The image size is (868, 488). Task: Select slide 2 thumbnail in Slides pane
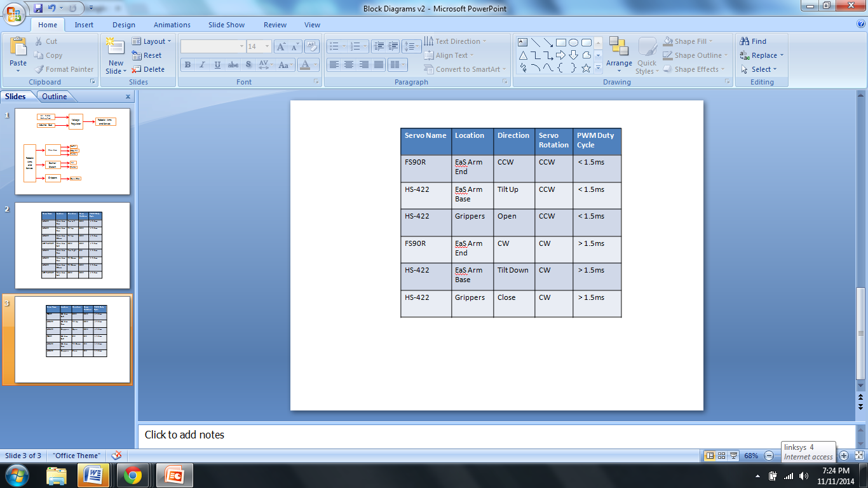[x=72, y=246]
